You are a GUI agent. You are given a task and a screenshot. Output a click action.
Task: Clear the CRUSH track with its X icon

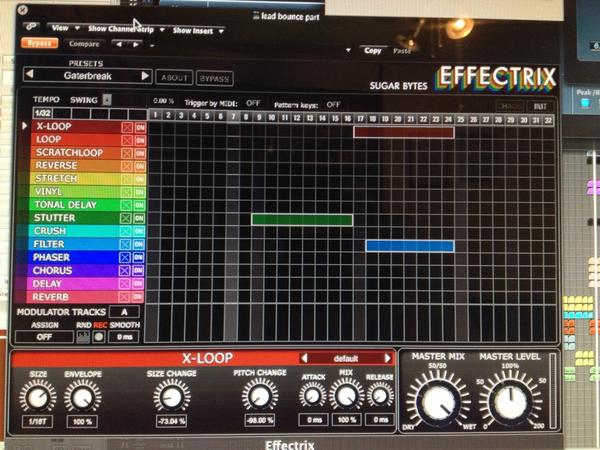click(x=125, y=231)
